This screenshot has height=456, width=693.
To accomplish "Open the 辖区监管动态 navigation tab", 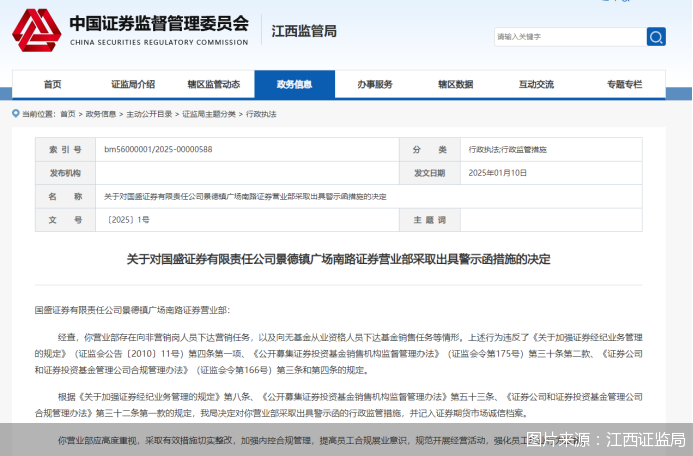I will pos(214,84).
